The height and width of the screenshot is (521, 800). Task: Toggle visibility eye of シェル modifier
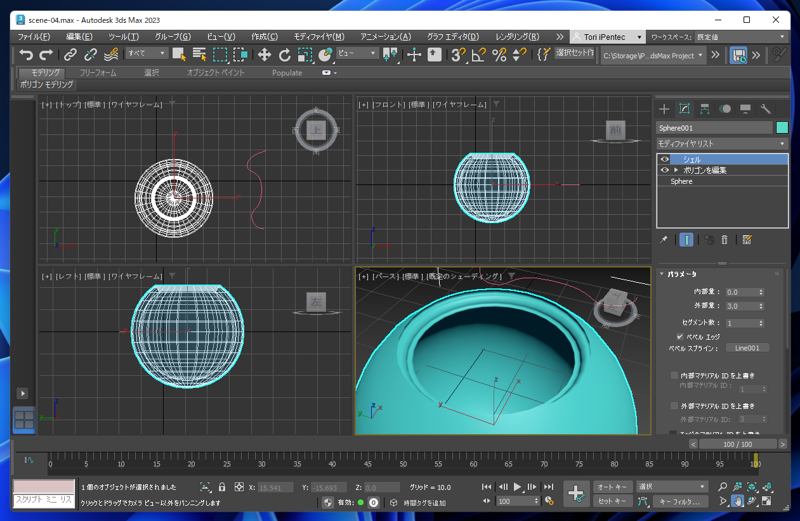[x=664, y=159]
